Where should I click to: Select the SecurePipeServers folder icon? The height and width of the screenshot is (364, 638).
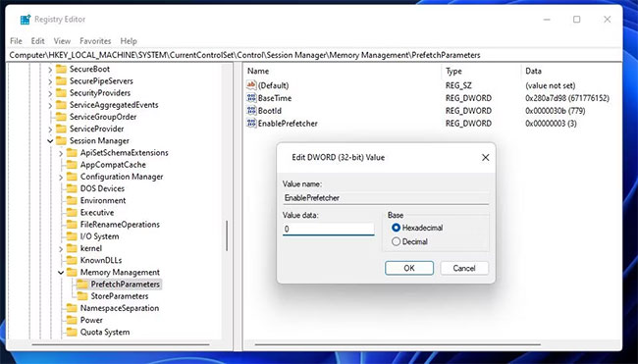(61, 80)
